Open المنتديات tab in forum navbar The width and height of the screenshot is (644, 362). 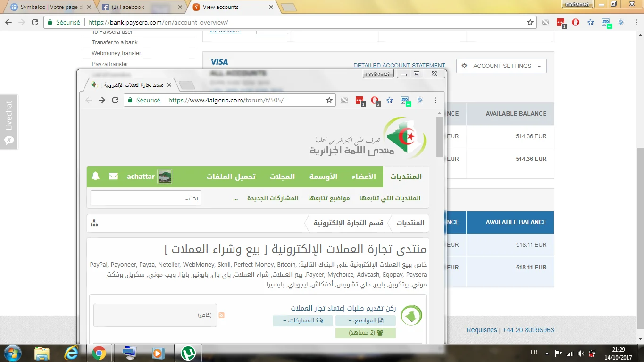[x=406, y=177]
